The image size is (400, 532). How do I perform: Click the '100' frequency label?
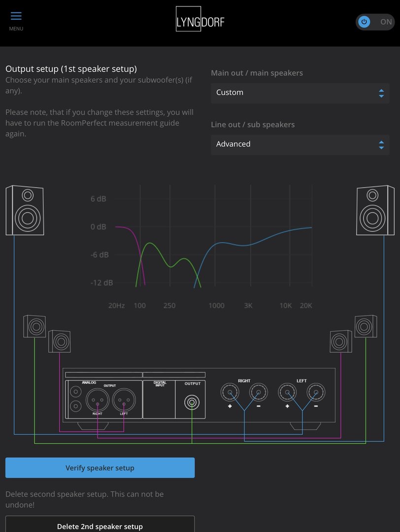[140, 306]
